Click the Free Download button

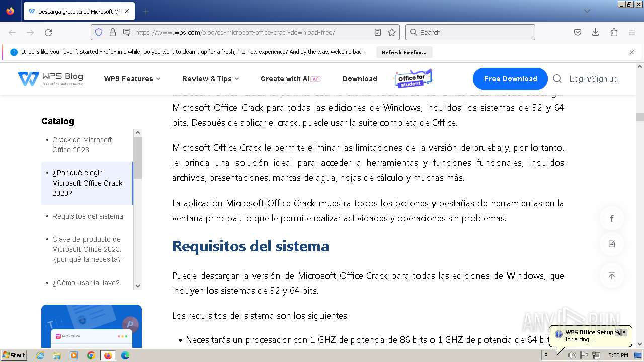pos(510,79)
